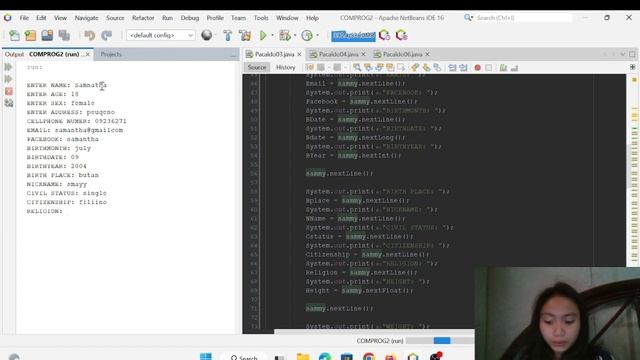The image size is (640, 360).
Task: Toggle Highlight Search editor icon
Action: coord(390,67)
